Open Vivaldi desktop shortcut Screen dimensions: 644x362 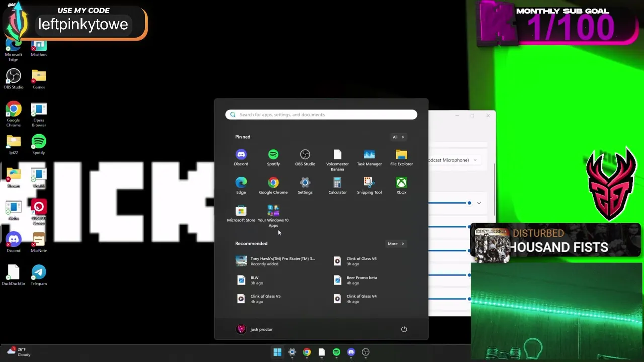[x=39, y=178]
